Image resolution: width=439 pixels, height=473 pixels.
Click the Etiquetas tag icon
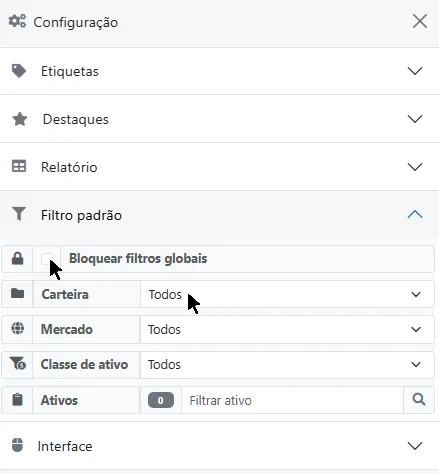pos(19,71)
